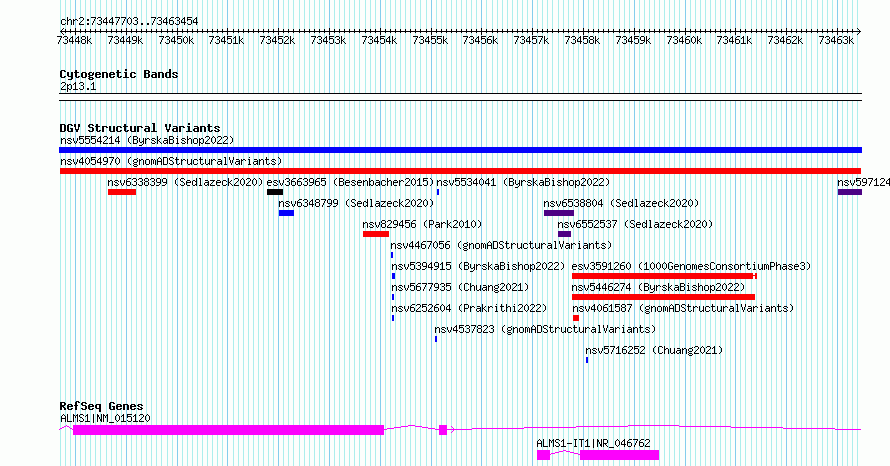Click the 73449k ruler tick label
This screenshot has height=466, width=890.
[x=125, y=40]
